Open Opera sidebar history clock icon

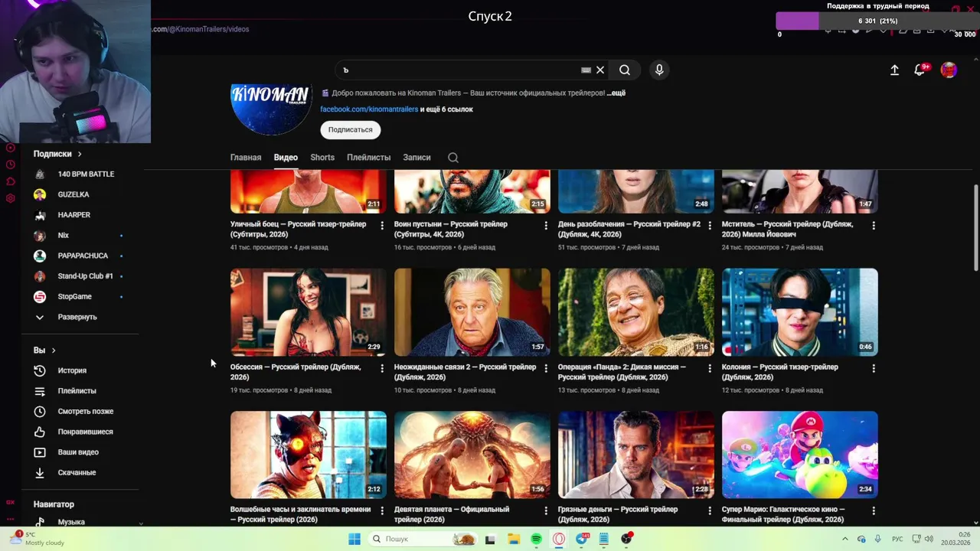click(10, 165)
